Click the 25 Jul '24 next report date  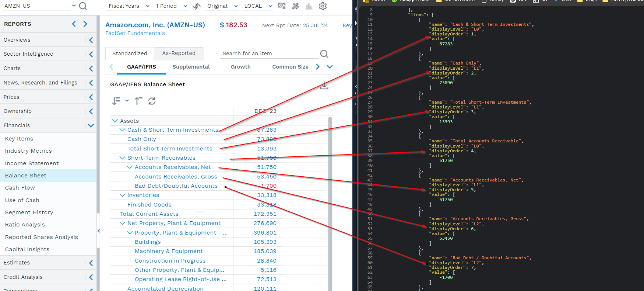315,25
